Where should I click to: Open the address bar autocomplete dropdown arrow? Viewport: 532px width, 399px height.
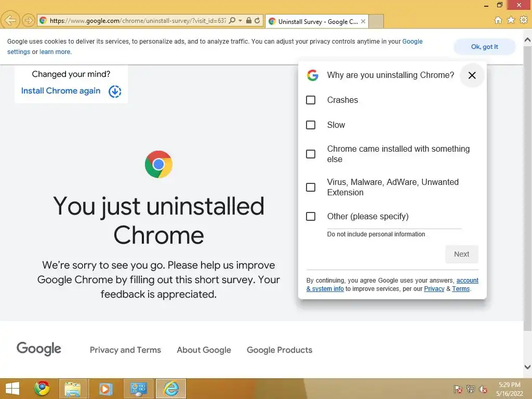(240, 21)
